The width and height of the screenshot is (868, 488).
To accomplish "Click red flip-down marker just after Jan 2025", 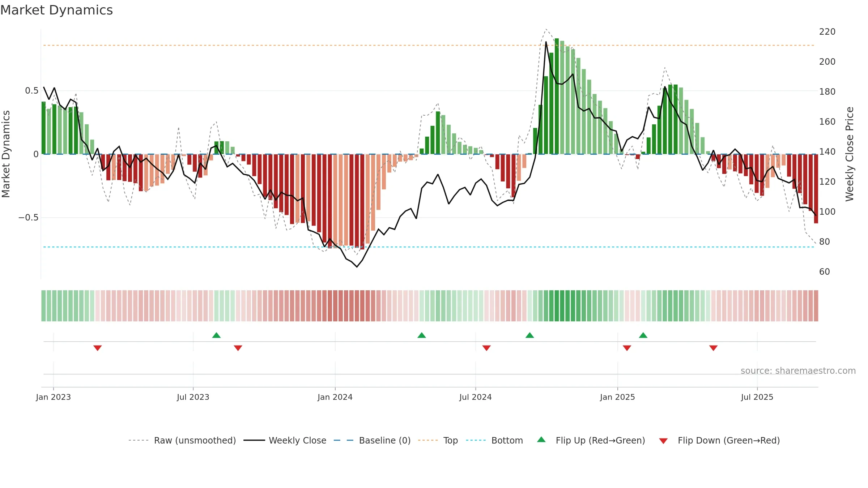I will [x=627, y=348].
